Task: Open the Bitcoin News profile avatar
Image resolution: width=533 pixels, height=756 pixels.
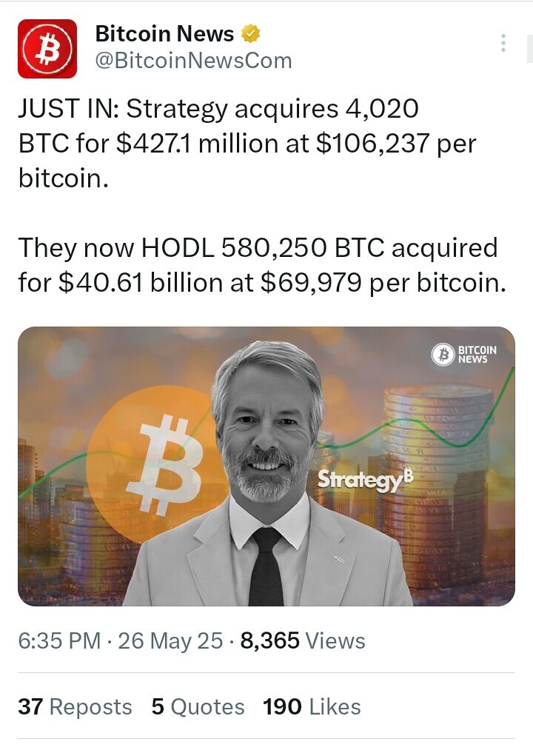Action: coord(47,49)
